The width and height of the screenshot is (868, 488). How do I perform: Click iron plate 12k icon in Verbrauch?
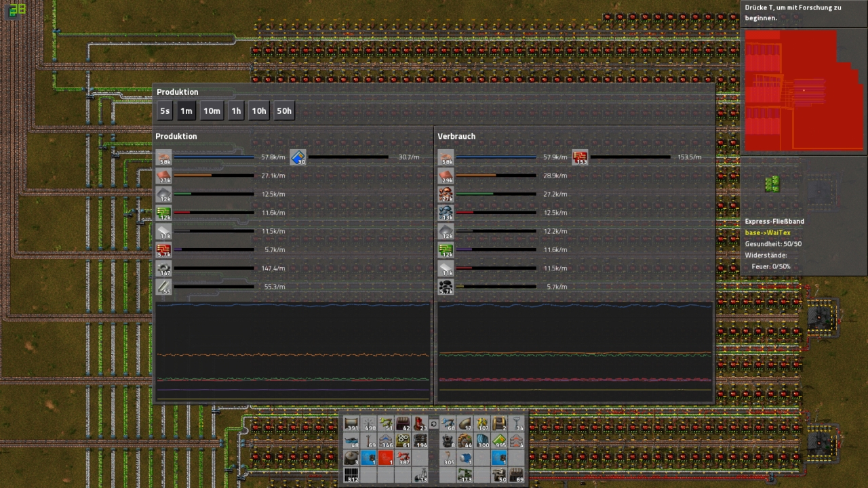[446, 231]
